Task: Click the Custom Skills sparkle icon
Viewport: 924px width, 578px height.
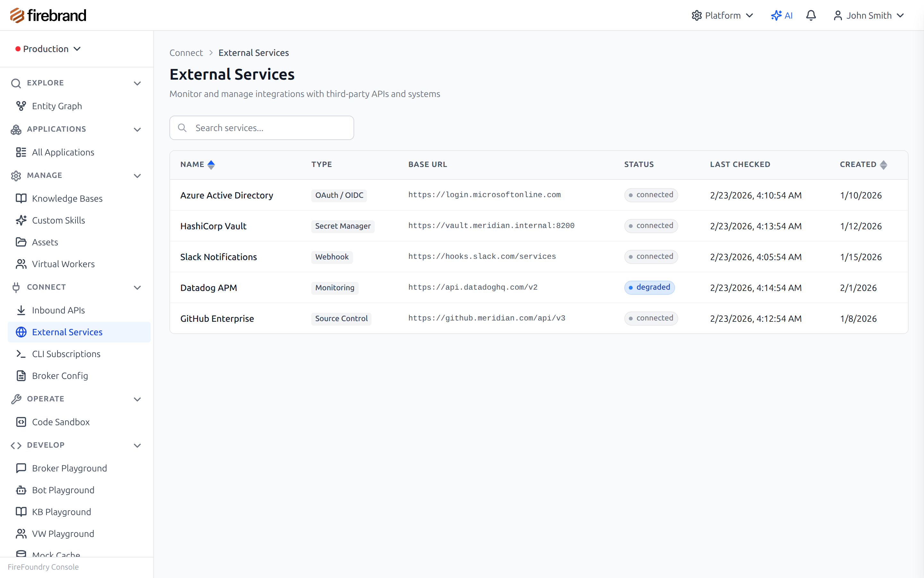Action: (x=21, y=220)
